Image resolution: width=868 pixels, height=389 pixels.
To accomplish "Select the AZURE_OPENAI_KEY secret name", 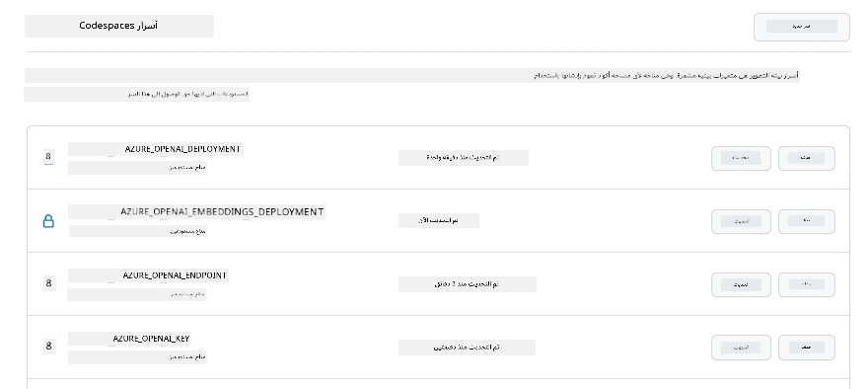I will point(152,339).
